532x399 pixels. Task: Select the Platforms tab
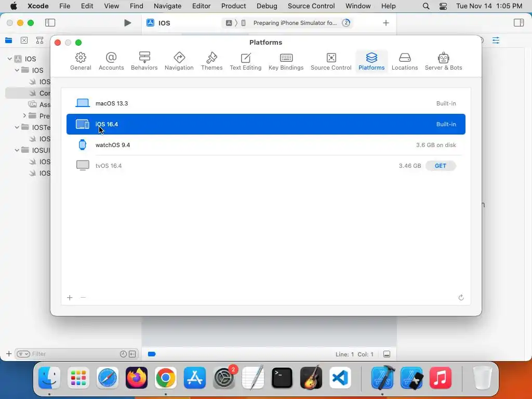point(371,61)
